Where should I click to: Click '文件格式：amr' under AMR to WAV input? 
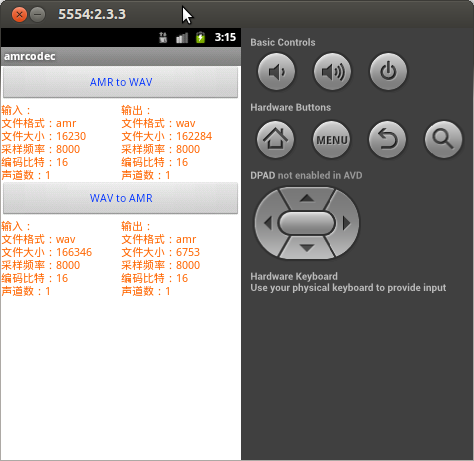(39, 123)
